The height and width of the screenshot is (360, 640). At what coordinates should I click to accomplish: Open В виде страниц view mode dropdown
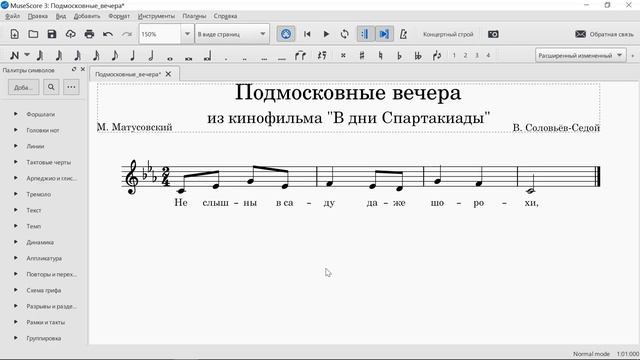pos(232,34)
